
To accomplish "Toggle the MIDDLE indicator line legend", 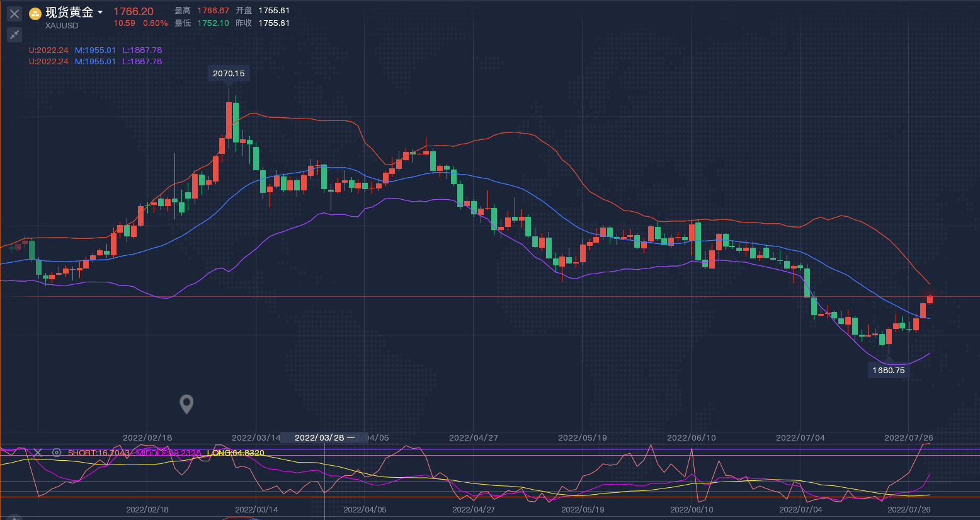I will [x=169, y=453].
